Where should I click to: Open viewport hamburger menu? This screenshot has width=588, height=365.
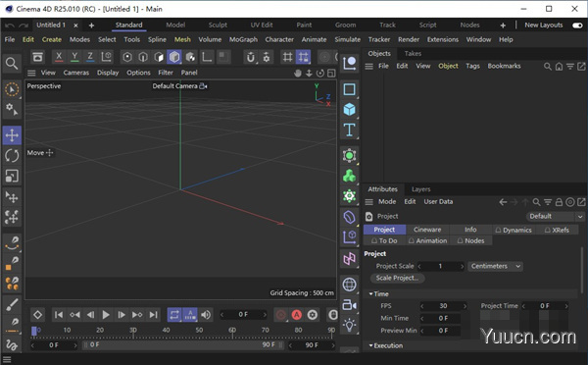tap(32, 73)
